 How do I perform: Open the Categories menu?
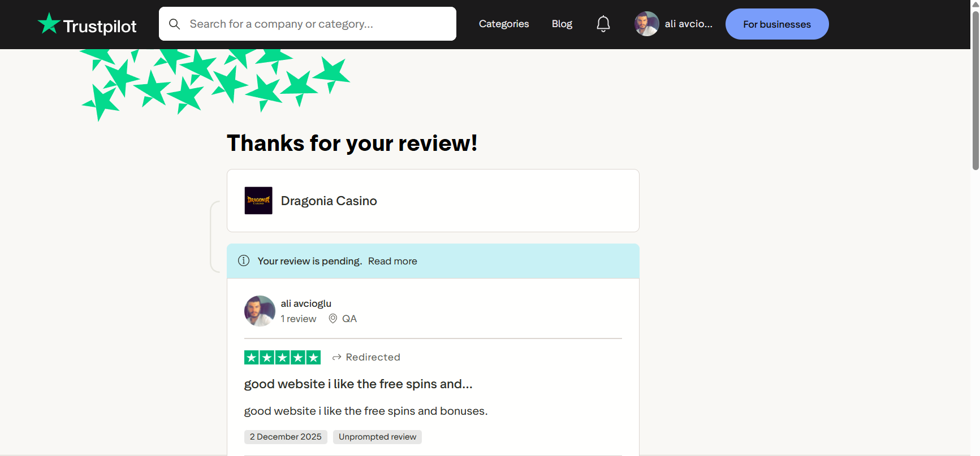click(x=504, y=24)
